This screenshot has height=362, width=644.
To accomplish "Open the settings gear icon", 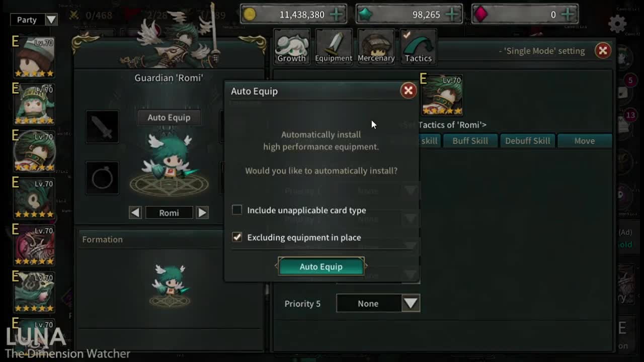I will tap(617, 24).
